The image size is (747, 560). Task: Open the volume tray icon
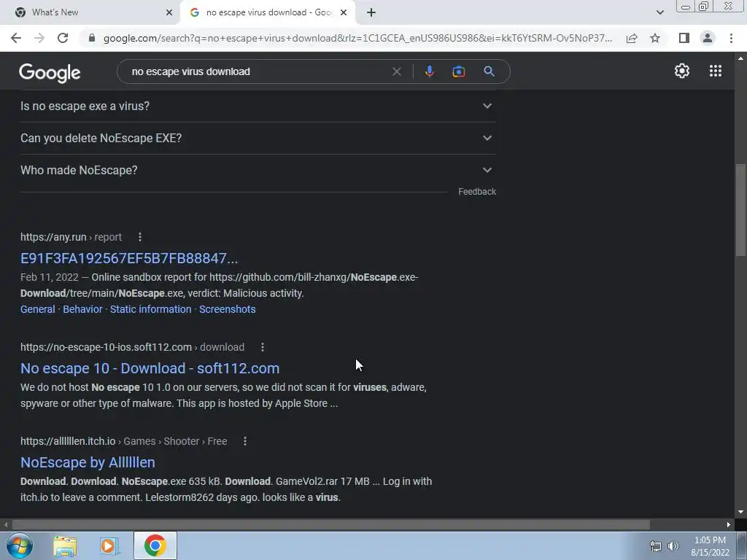(x=673, y=546)
